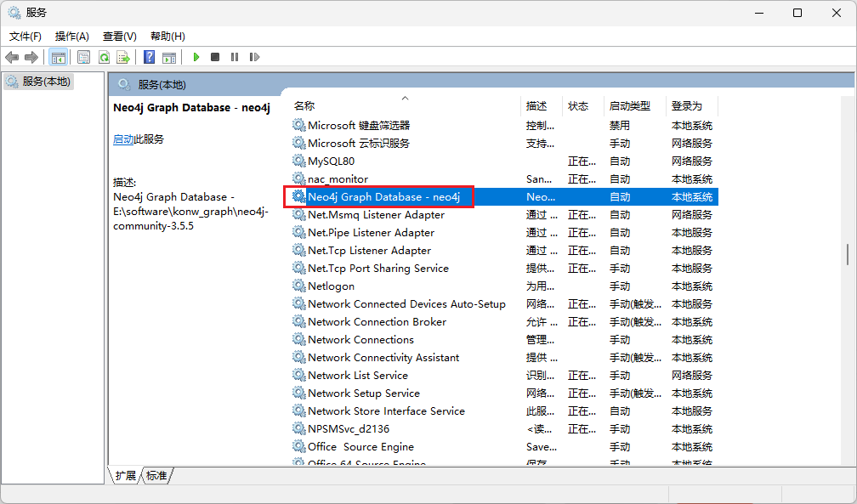Click the gear icon beside Neo4j Graph Database

(299, 196)
